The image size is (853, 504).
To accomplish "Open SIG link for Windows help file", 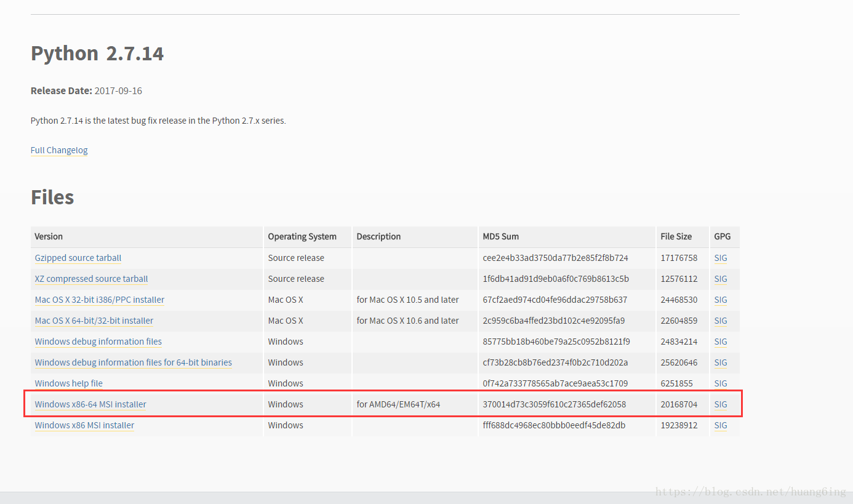I will 721,383.
